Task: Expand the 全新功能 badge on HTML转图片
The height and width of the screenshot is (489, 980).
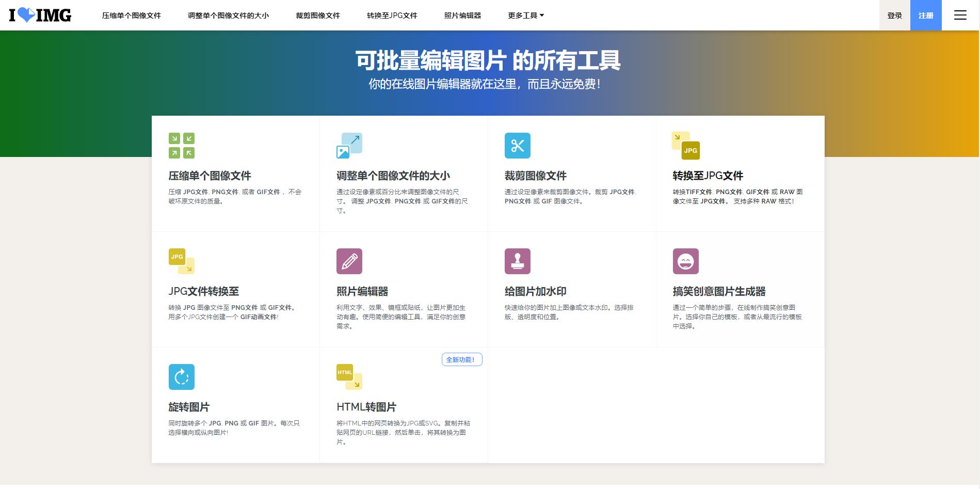Action: pos(461,359)
